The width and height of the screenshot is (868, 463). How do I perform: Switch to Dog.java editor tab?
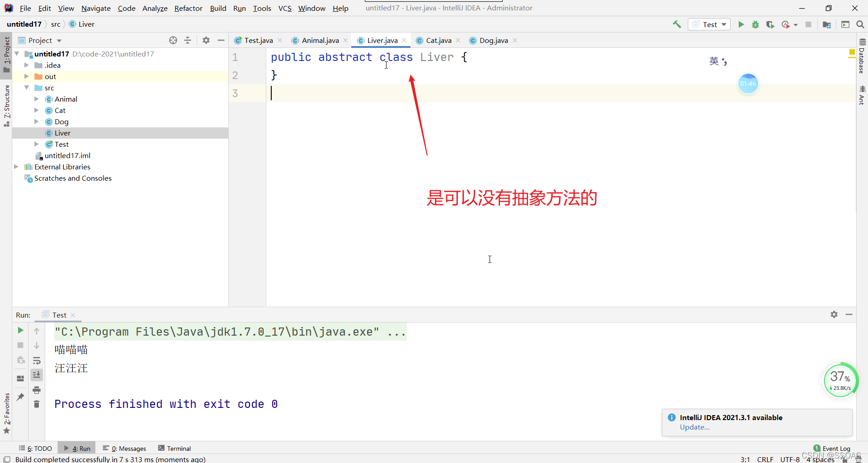493,40
